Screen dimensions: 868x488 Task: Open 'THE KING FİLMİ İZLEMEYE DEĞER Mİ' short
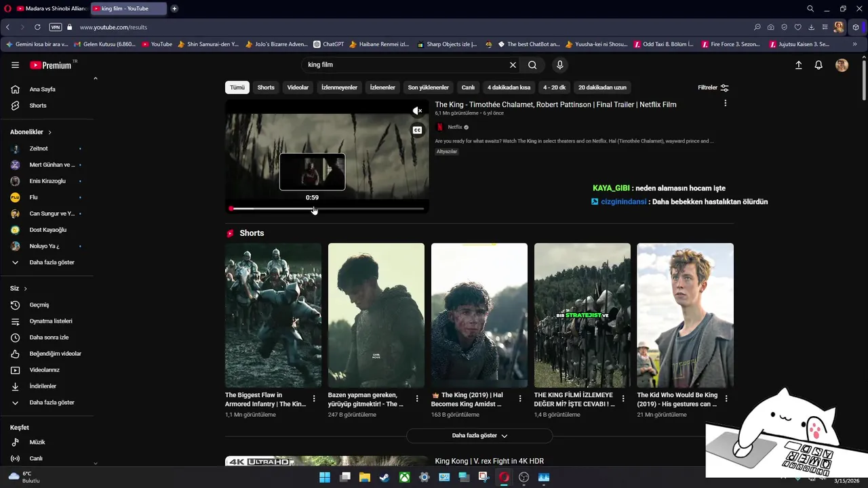583,315
